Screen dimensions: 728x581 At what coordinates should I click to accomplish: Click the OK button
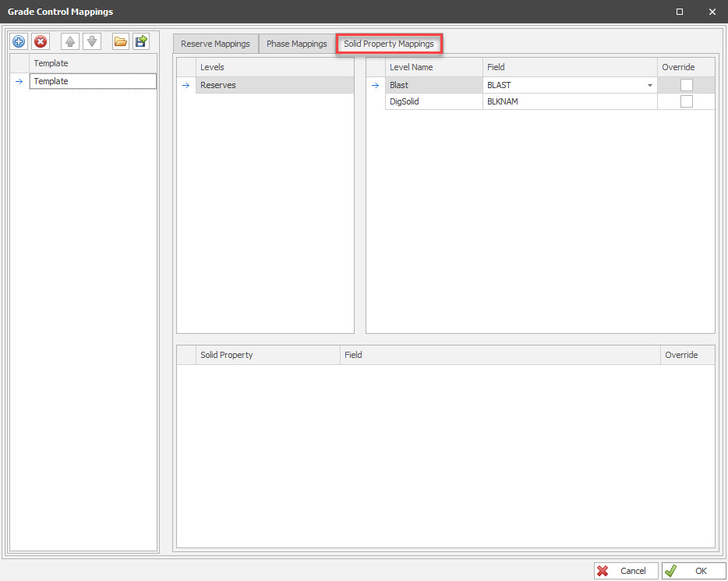coord(693,571)
